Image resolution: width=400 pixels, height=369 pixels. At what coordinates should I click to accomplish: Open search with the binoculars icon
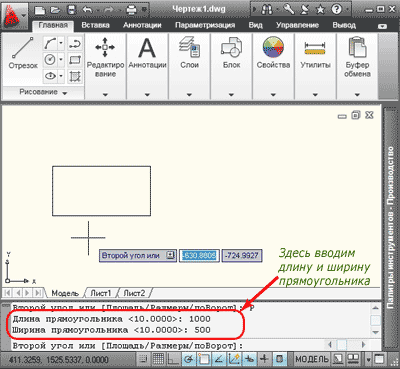point(267,10)
